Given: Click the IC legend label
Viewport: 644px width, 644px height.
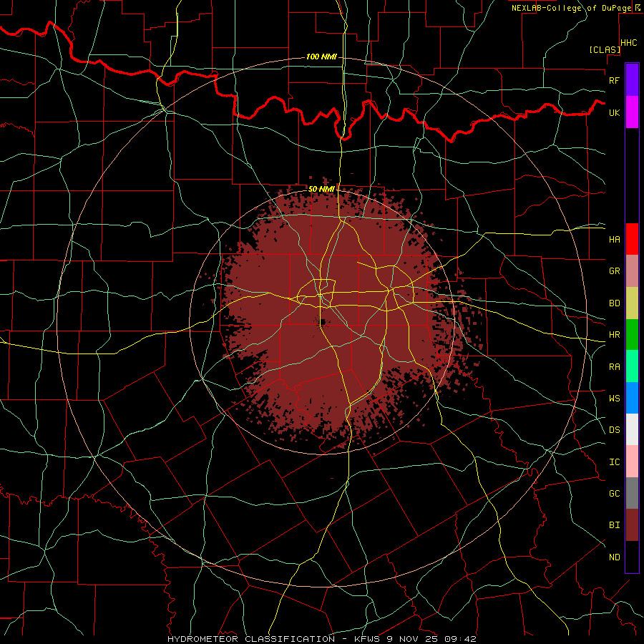Looking at the screenshot, I should (x=614, y=462).
